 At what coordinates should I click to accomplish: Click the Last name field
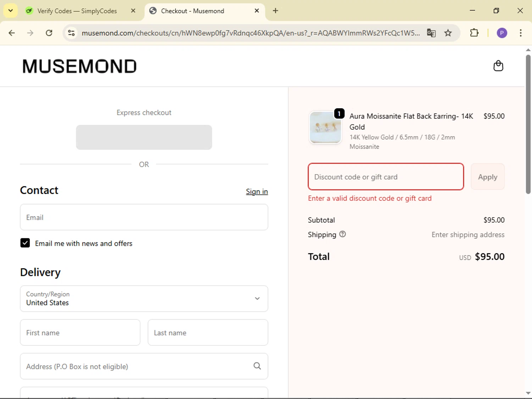point(208,332)
